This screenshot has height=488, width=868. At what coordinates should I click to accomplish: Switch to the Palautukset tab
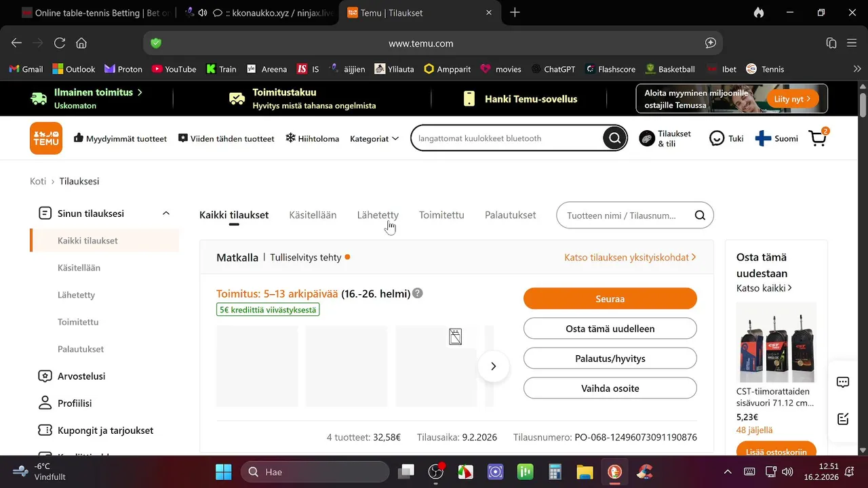pyautogui.click(x=510, y=215)
